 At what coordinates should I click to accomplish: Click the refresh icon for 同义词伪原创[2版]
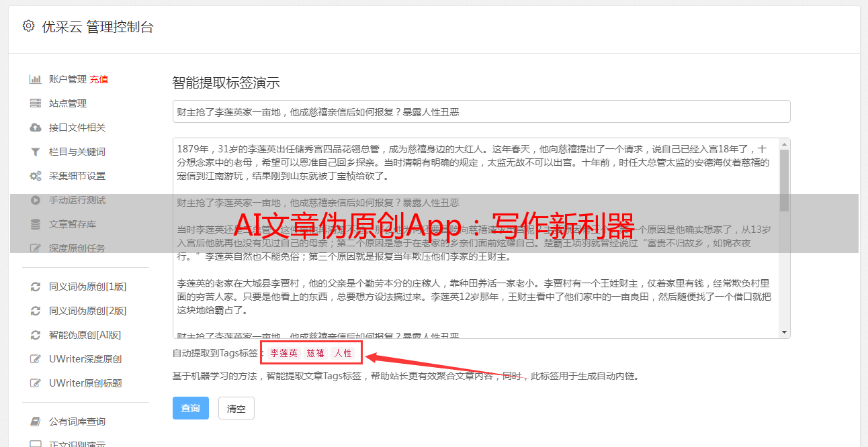click(36, 311)
